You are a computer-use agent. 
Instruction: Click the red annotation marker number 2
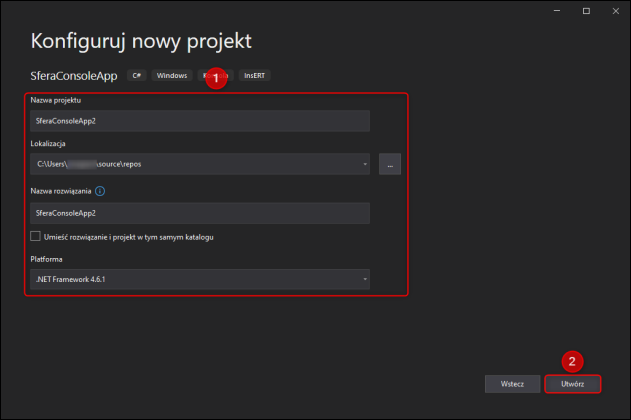[572, 360]
